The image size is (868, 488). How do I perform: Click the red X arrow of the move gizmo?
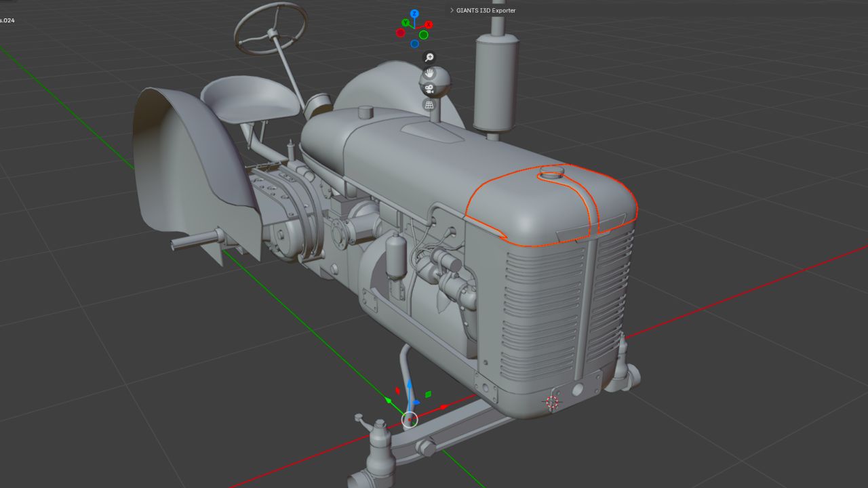(x=444, y=407)
